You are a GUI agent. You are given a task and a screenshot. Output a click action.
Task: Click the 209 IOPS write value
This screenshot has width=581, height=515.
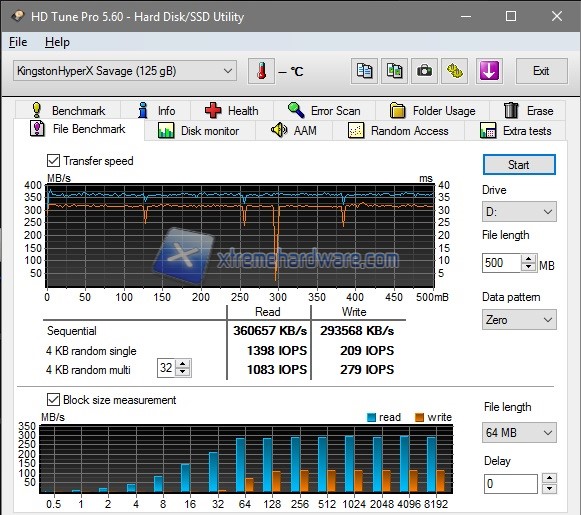point(367,350)
